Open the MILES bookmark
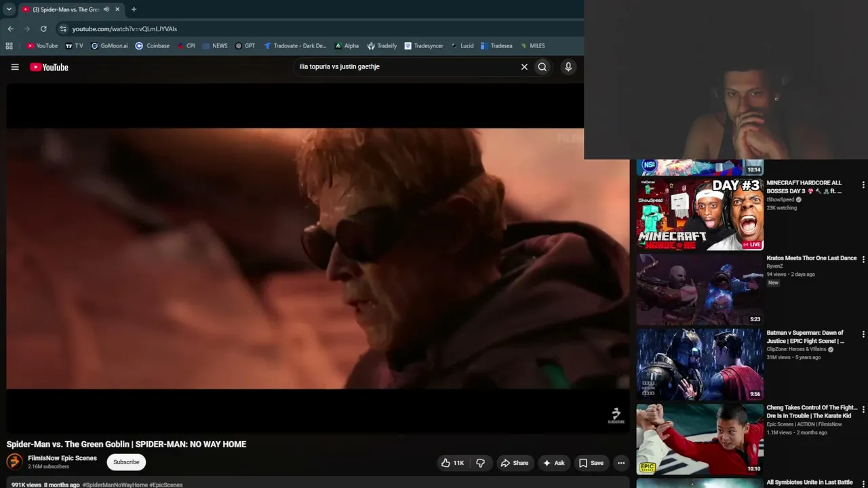This screenshot has width=868, height=488. (532, 46)
